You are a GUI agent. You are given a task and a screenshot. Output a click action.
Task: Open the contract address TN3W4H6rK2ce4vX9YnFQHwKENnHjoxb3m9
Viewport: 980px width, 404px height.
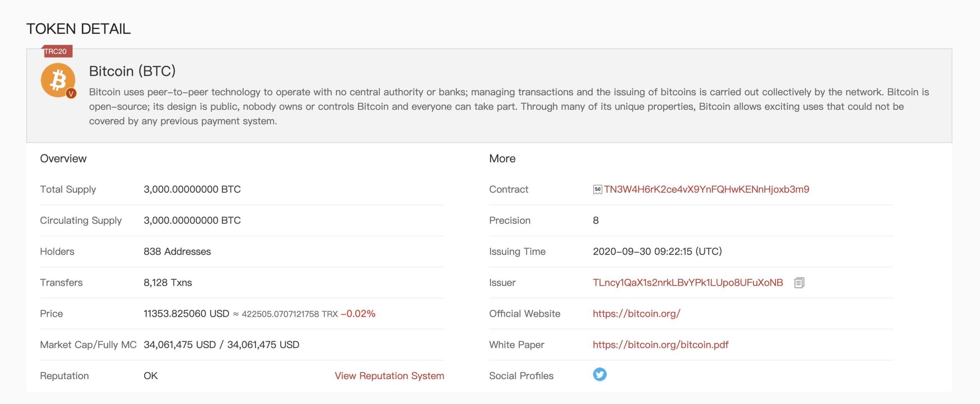[706, 189]
